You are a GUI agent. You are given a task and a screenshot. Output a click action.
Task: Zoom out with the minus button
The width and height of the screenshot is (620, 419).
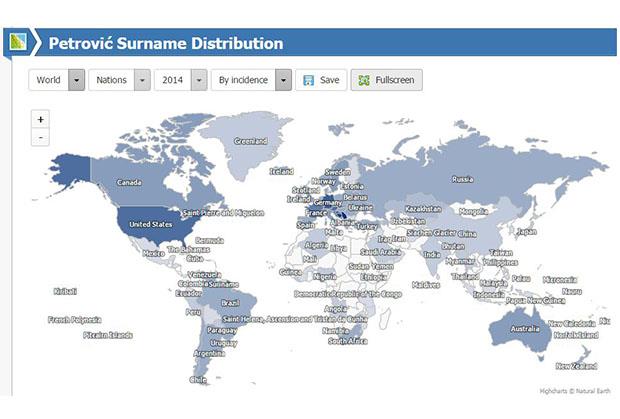coord(41,138)
